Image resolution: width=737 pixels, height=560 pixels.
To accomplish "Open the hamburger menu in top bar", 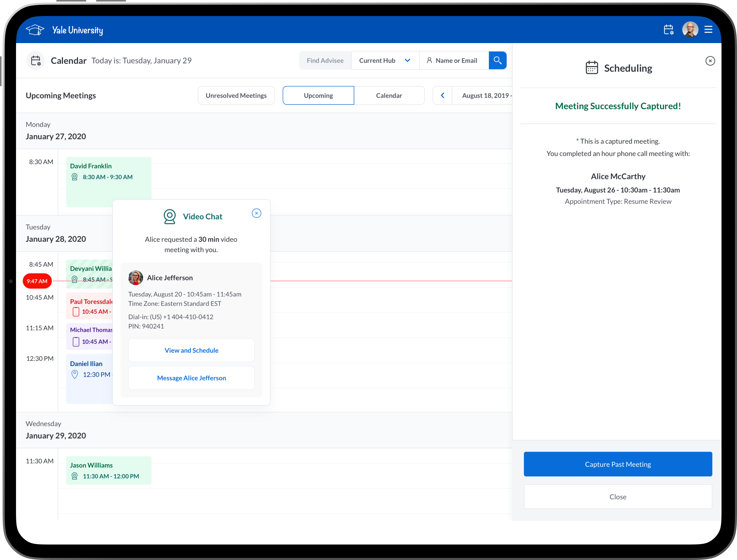I will (x=708, y=30).
